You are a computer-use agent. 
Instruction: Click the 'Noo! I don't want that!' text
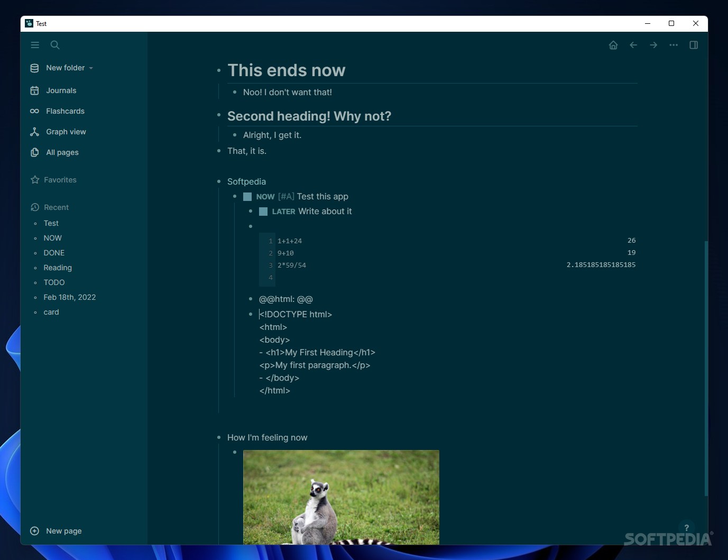point(287,92)
